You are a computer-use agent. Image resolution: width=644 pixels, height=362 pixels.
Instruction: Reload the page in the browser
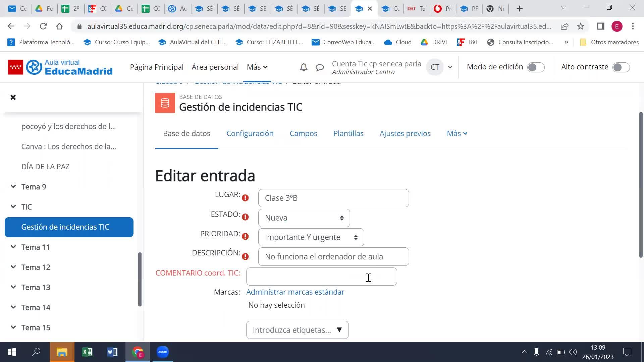(43, 26)
